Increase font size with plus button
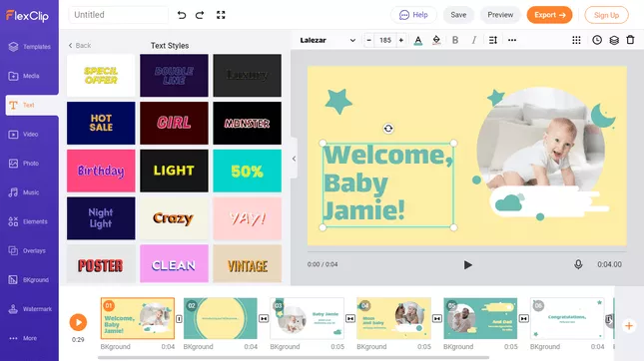The image size is (644, 361). tap(401, 40)
